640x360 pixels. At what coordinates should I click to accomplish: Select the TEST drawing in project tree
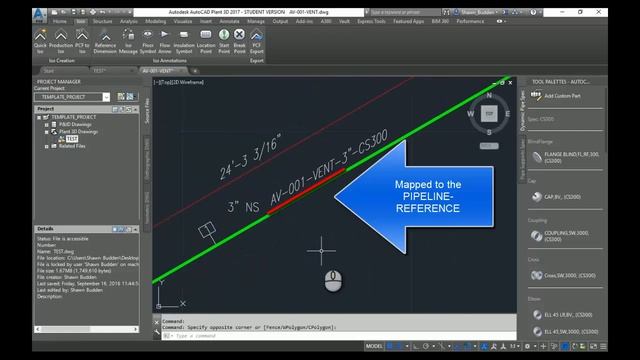click(x=72, y=139)
